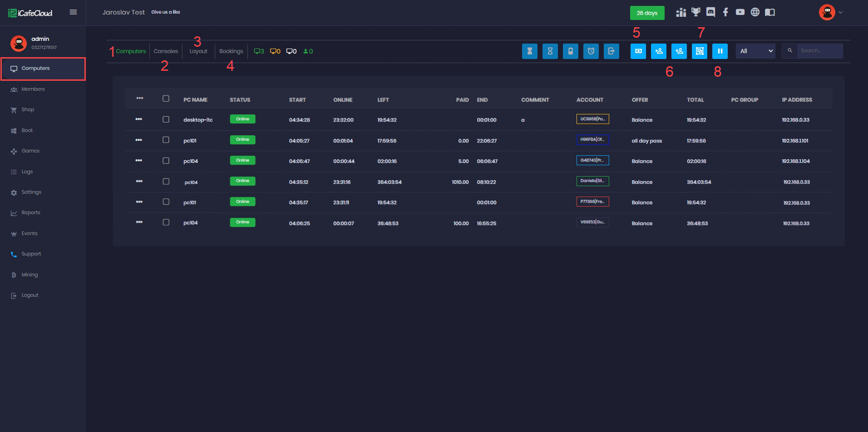The height and width of the screenshot is (432, 868).
Task: Switch to the Consoles tab
Action: [x=166, y=51]
